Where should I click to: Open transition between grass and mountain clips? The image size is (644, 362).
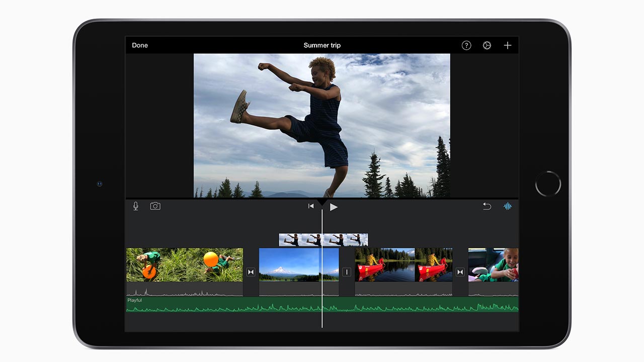point(251,272)
